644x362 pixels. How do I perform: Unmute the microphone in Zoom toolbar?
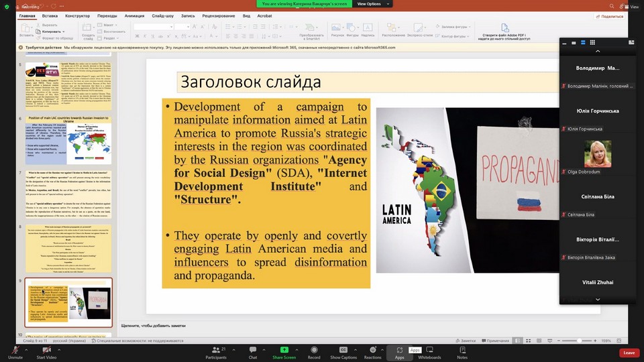point(15,350)
